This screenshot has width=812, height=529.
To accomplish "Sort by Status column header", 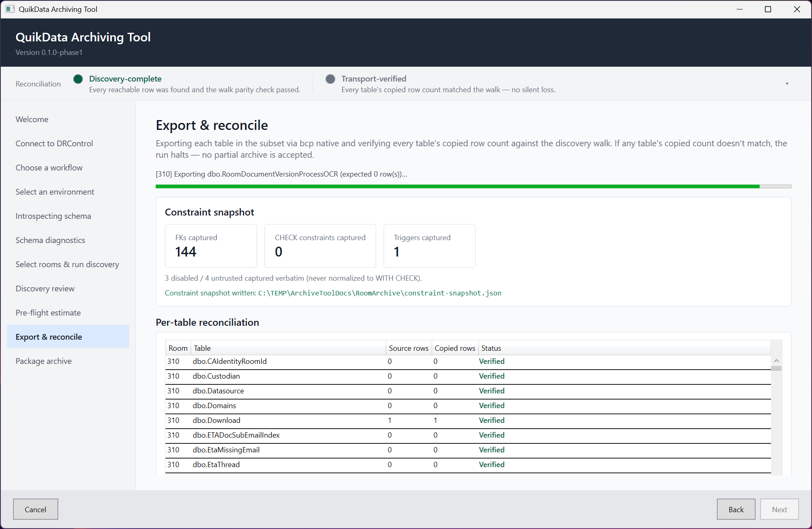I will (x=624, y=348).
